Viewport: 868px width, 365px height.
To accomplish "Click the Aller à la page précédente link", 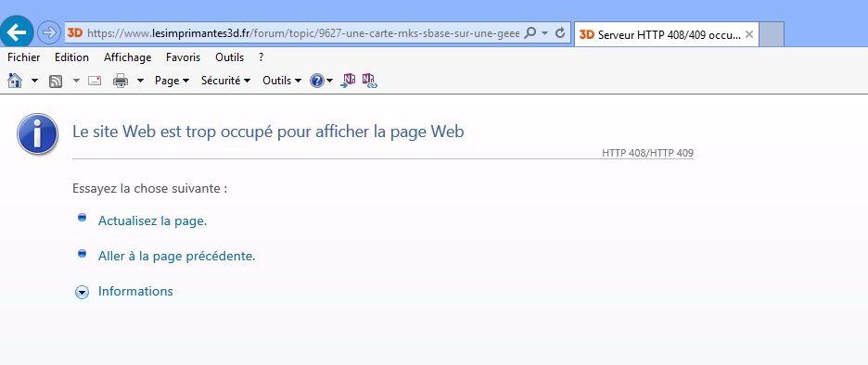I will [x=176, y=257].
